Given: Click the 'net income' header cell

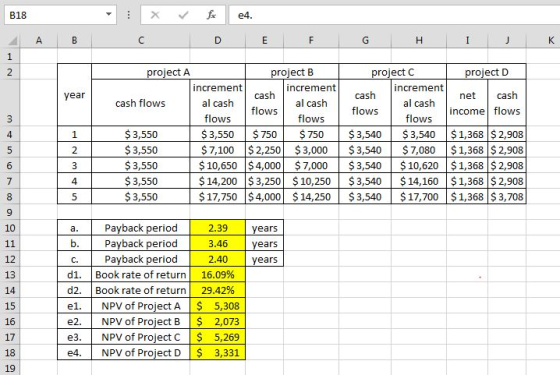Looking at the screenshot, I should tap(467, 103).
